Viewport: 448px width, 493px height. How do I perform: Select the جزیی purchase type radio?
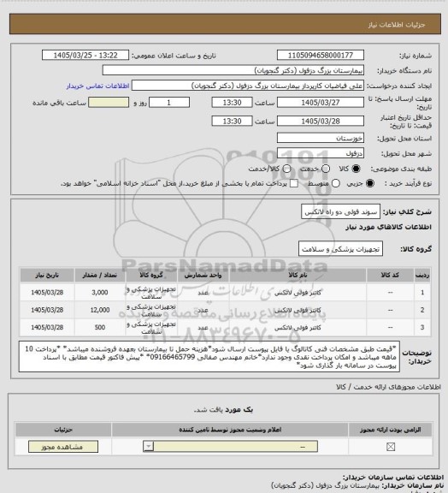[x=370, y=183]
